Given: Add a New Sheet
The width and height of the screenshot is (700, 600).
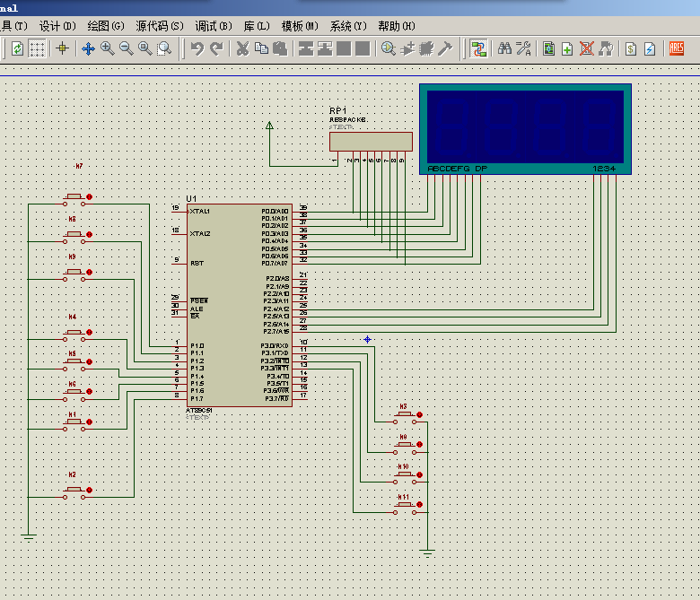Looking at the screenshot, I should pyautogui.click(x=567, y=48).
